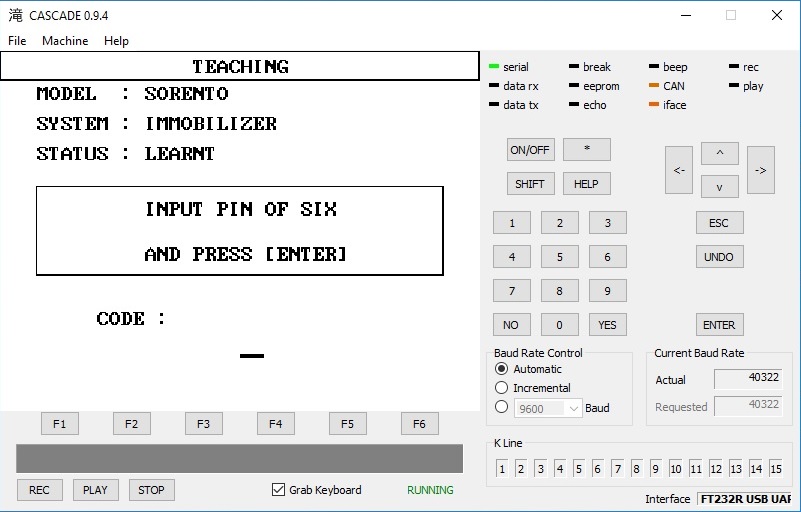This screenshot has width=801, height=512.
Task: Click the asterisk (*) keypad button
Action: coord(586,150)
